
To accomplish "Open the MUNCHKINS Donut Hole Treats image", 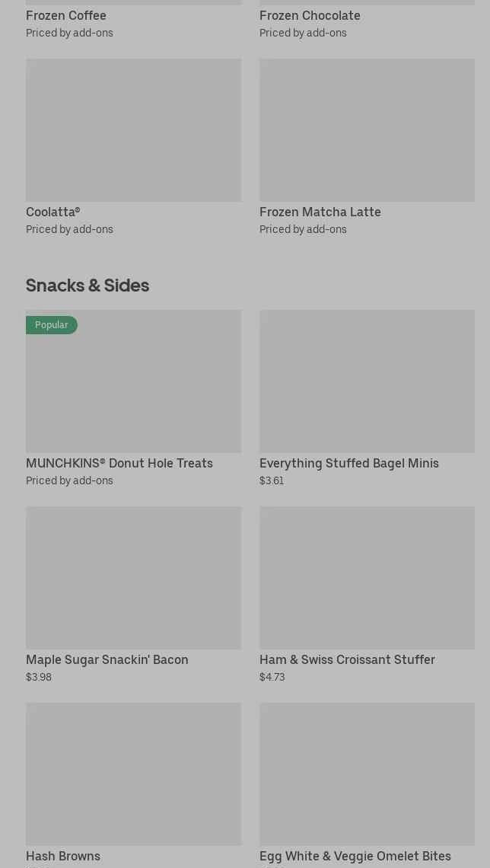I will click(x=133, y=388).
